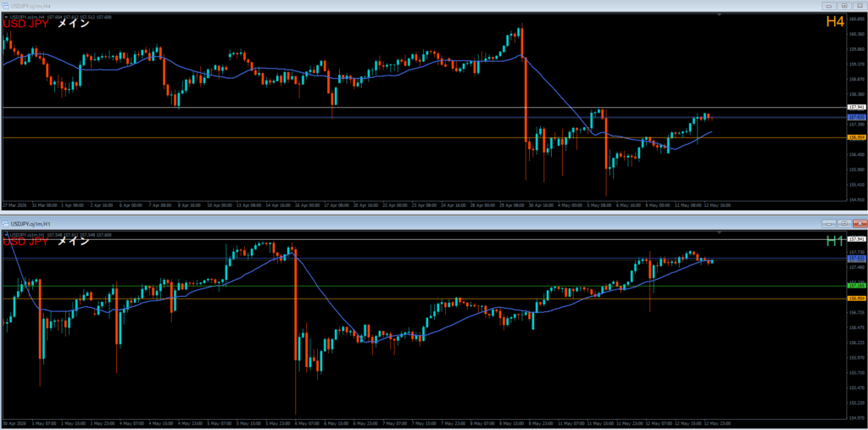Minimize the USDJPY H4 chart window
Viewport: 868px width, 430px height.
point(829,6)
